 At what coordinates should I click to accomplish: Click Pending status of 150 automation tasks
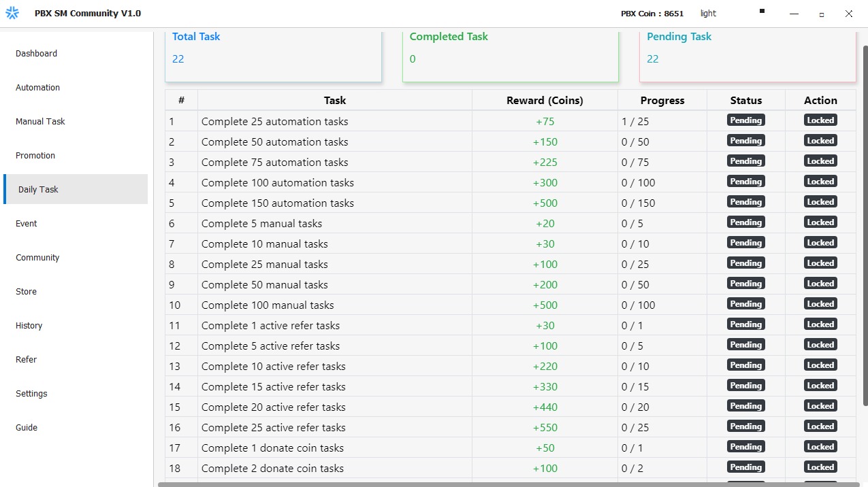pos(745,202)
